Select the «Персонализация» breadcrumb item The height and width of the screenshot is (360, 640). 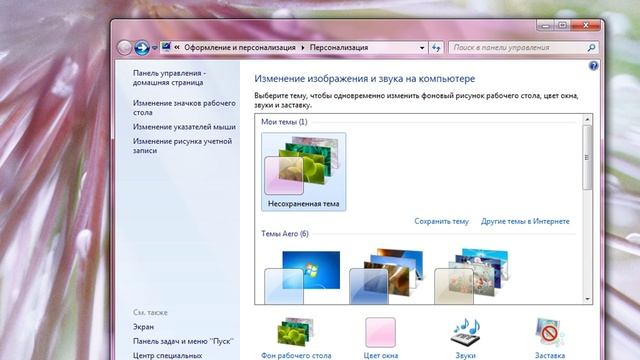(339, 47)
